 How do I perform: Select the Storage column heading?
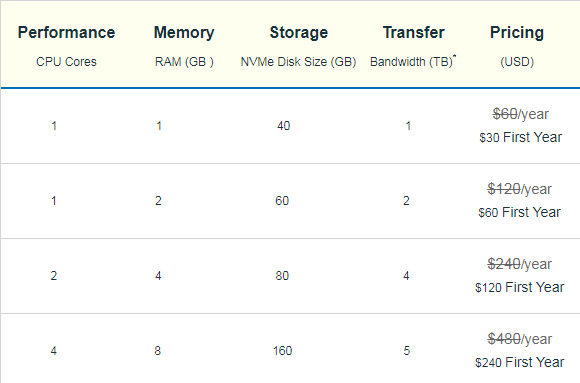[299, 33]
